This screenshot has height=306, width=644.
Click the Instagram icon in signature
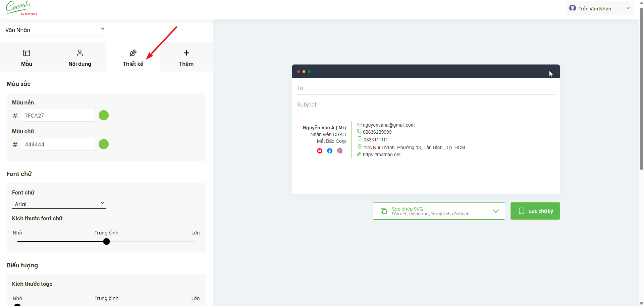340,151
